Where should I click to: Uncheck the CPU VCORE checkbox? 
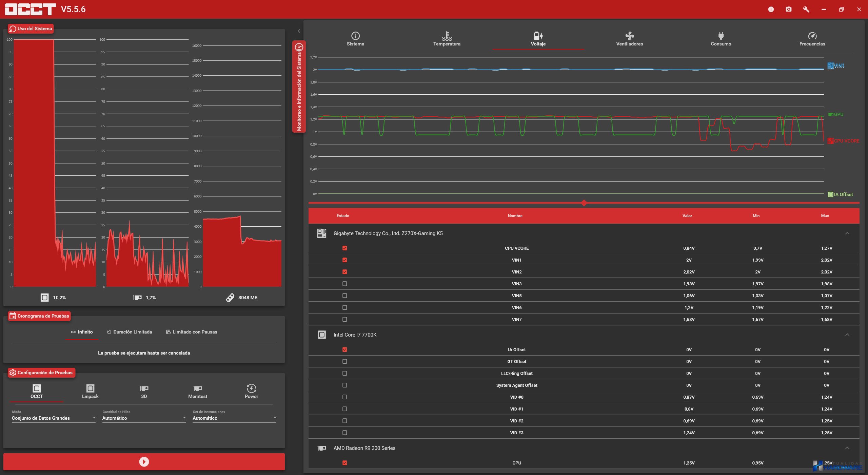click(344, 248)
